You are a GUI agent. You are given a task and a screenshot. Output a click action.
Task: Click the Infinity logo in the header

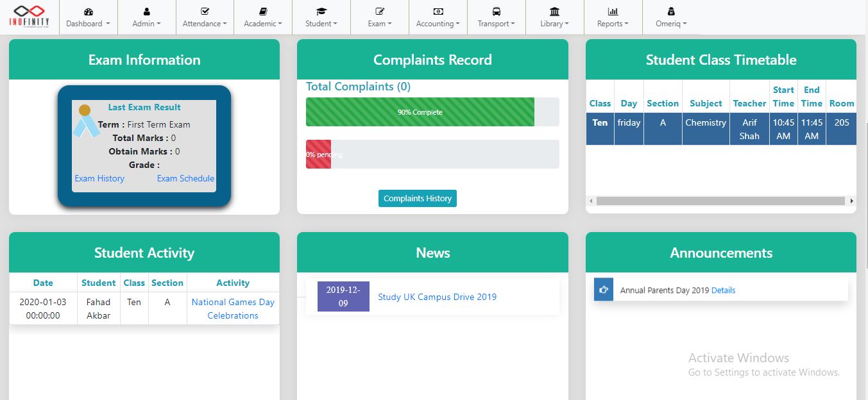[29, 15]
